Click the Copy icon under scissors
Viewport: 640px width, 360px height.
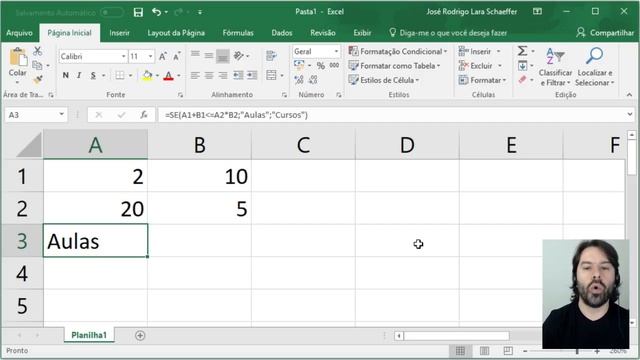[x=37, y=65]
